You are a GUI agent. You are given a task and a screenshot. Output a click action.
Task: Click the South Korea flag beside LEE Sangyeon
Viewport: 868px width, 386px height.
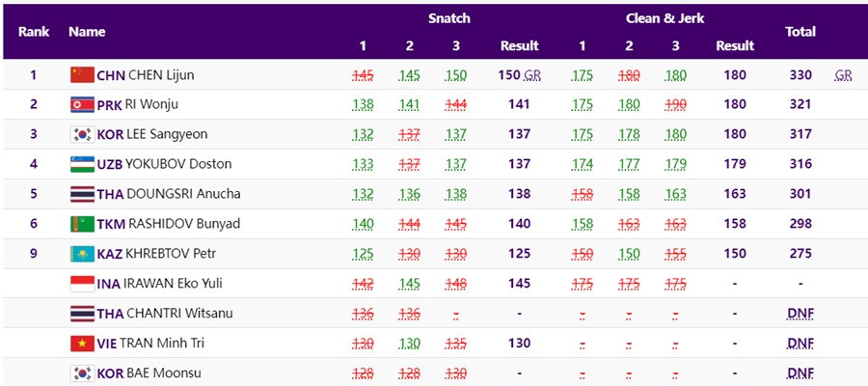(x=81, y=135)
